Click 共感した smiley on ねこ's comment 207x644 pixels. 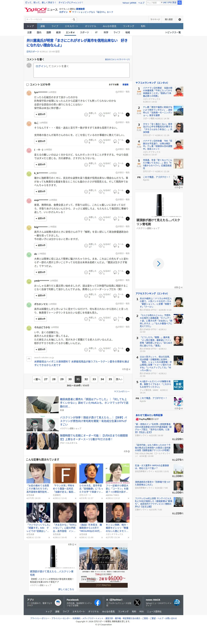click(x=86, y=141)
